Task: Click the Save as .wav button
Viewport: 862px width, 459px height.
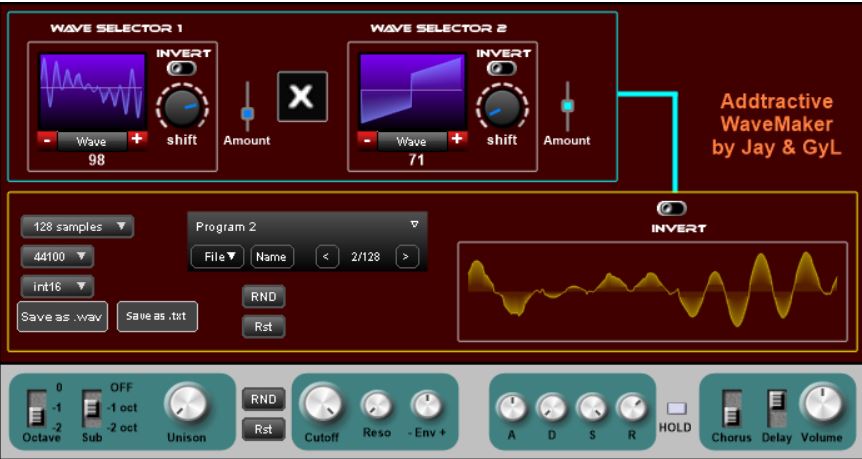Action: 62,316
